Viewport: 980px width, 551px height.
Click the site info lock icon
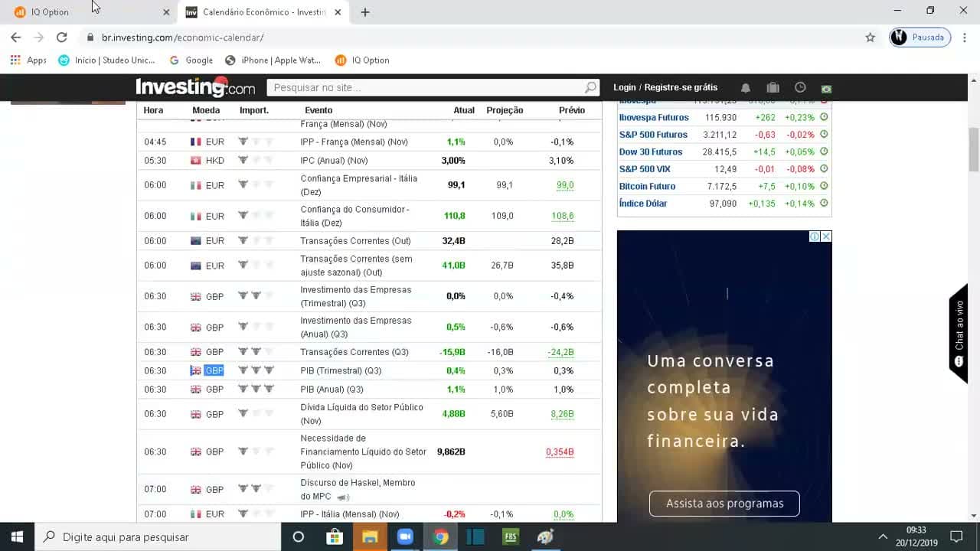(x=90, y=37)
